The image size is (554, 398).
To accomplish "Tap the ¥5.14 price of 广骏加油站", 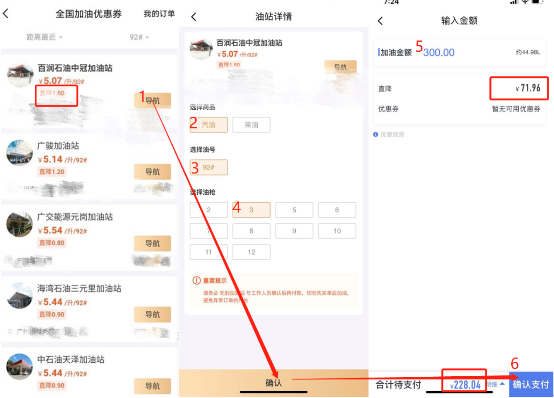I will click(51, 159).
